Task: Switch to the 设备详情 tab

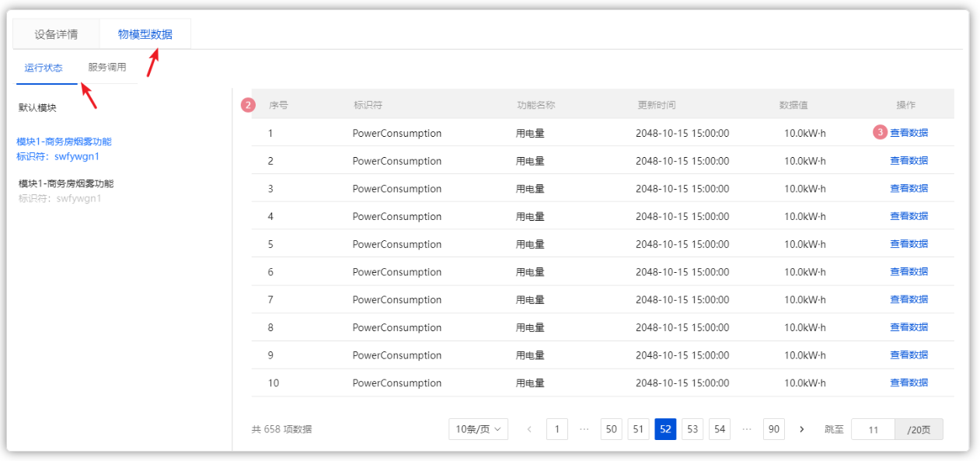Action: tap(56, 34)
